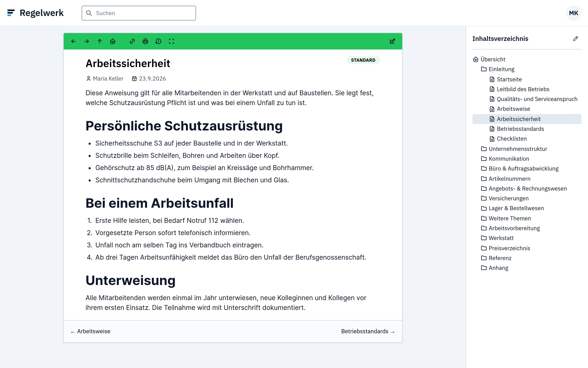Click heading Bei einem Arbeitsunfall
The image size is (588, 368).
coord(159,203)
